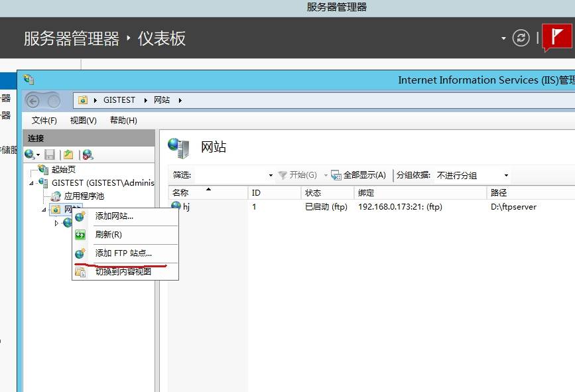Screen dimensions: 575x392
Task: Select 网站 in the breadcrumb path
Action: (x=162, y=100)
